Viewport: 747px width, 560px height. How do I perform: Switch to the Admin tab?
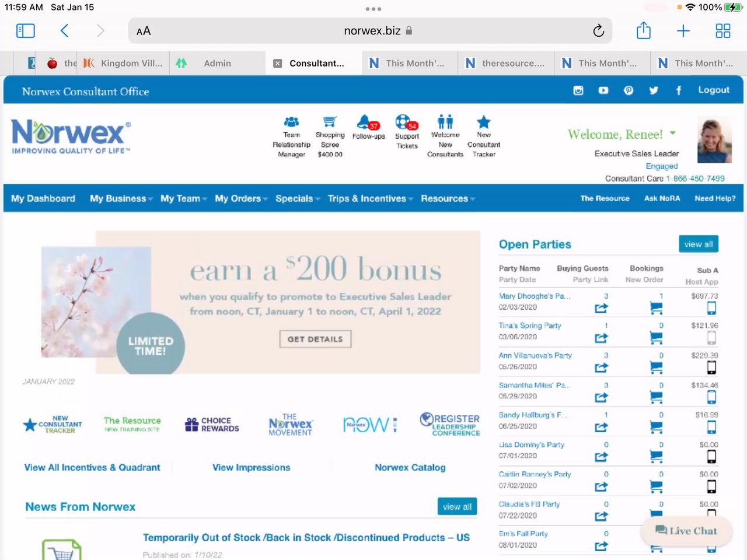(x=217, y=63)
